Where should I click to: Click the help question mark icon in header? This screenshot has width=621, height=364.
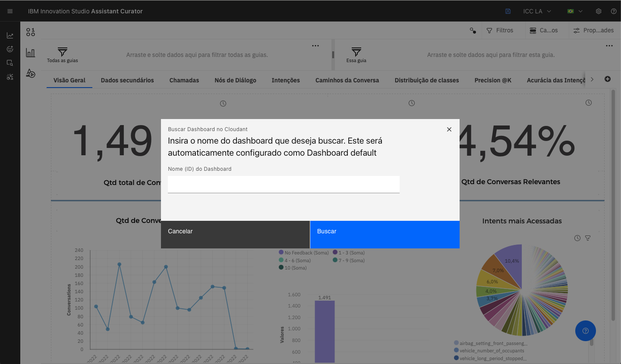(x=614, y=11)
